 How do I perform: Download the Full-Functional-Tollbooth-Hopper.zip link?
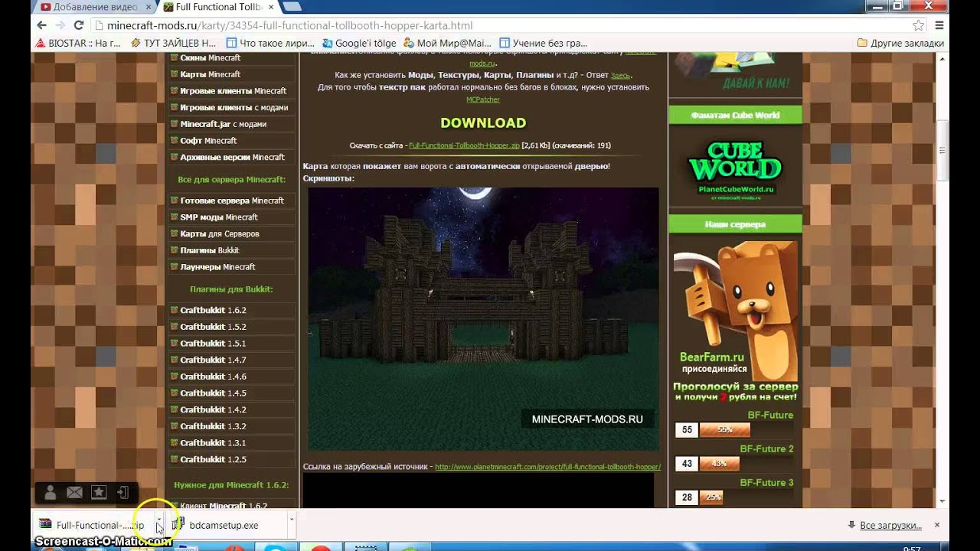click(x=464, y=145)
